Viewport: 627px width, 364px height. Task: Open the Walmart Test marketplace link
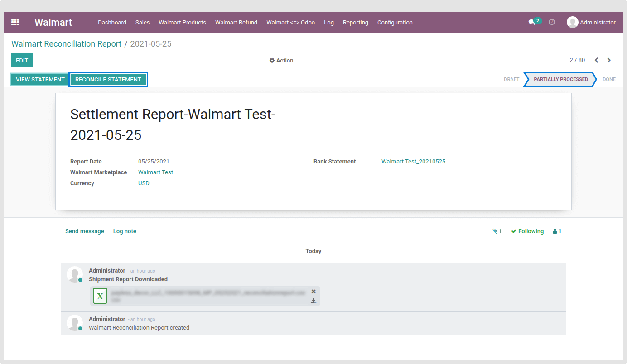coord(155,172)
